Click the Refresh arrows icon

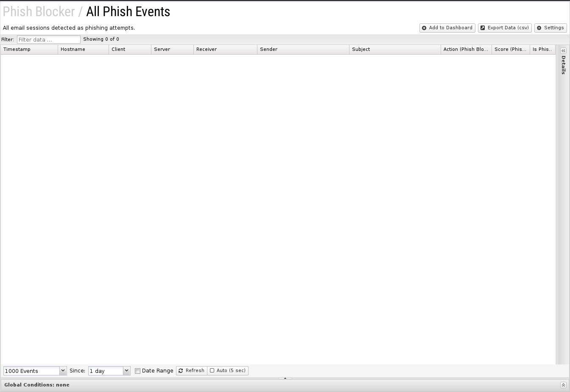tap(181, 371)
